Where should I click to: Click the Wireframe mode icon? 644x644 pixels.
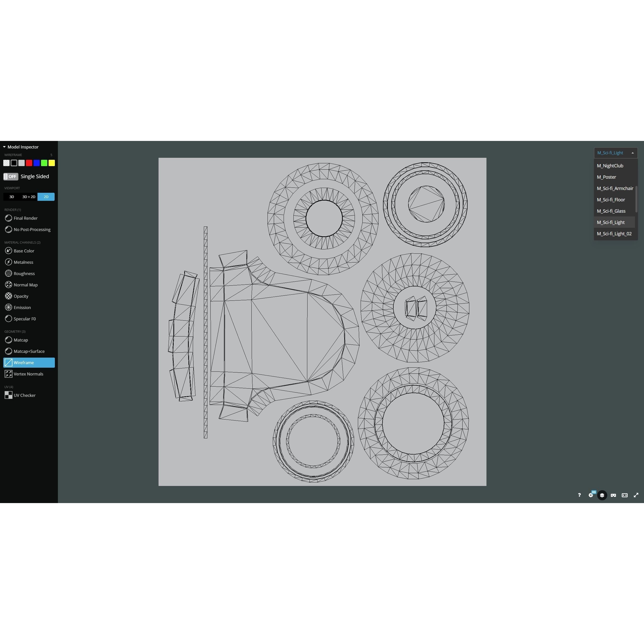click(8, 363)
